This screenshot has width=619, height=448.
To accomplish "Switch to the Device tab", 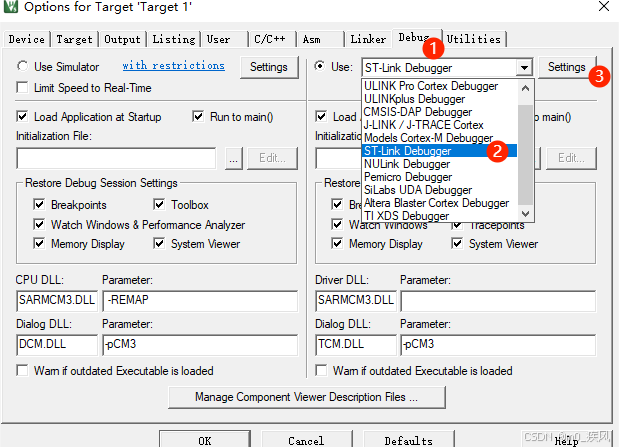I will click(27, 39).
